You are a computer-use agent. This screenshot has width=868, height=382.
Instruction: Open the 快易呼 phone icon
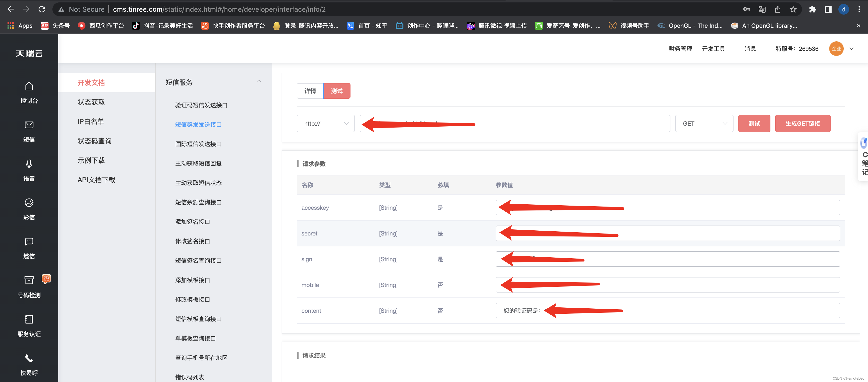click(x=29, y=358)
